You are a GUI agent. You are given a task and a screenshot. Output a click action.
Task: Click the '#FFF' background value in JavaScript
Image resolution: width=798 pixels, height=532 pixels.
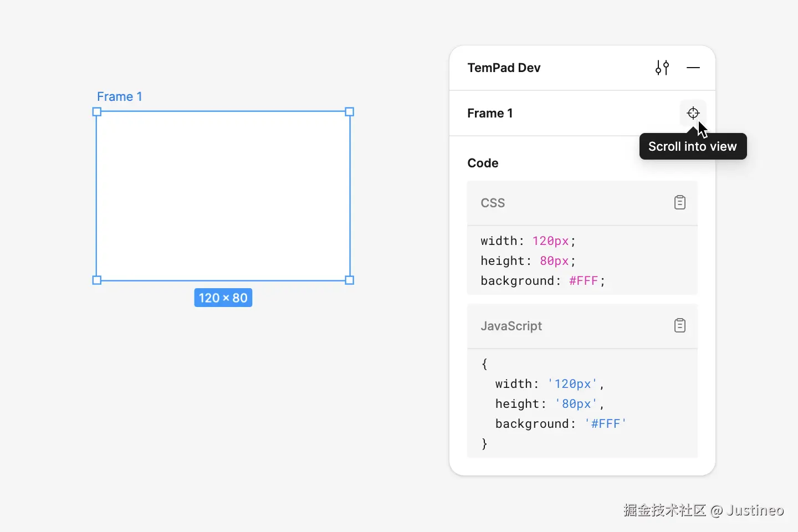point(605,424)
